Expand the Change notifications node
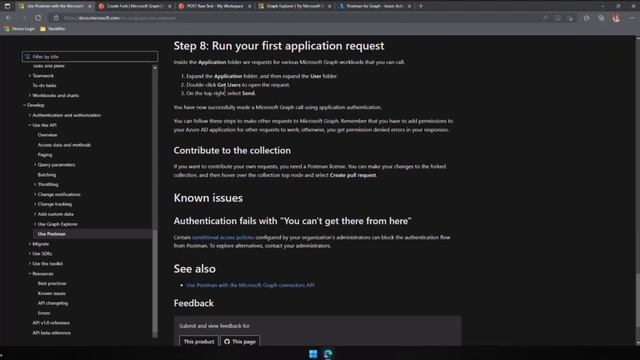This screenshot has width=640, height=360. click(35, 194)
